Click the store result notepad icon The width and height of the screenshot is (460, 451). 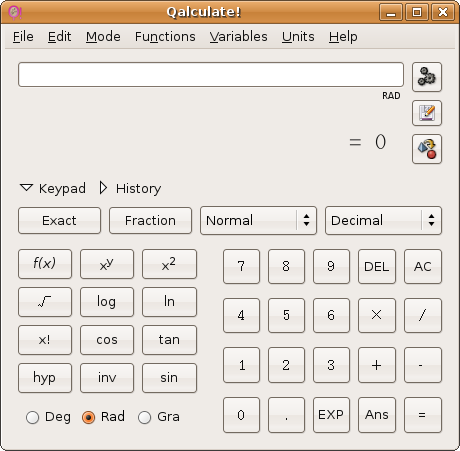(x=427, y=113)
